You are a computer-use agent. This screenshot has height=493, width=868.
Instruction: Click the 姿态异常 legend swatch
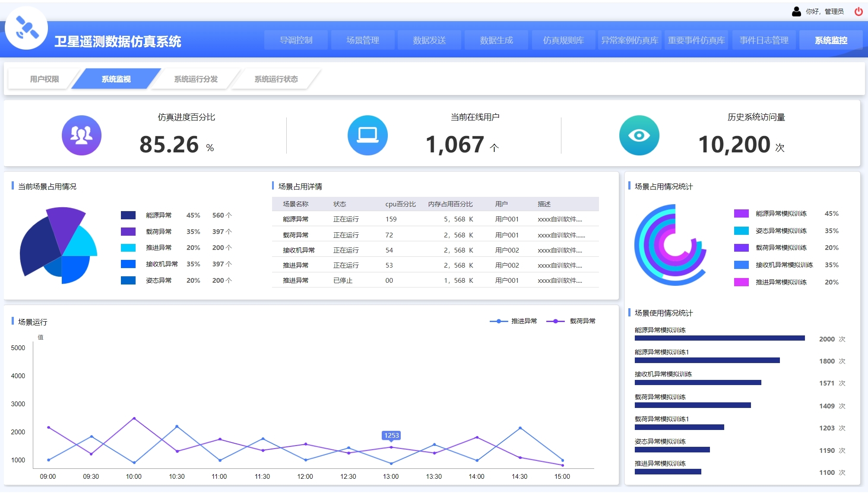click(x=128, y=280)
